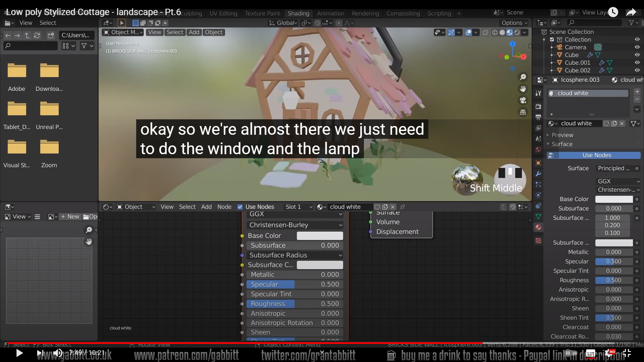644x362 pixels.
Task: Hide Camera using its eye icon
Action: (637, 47)
